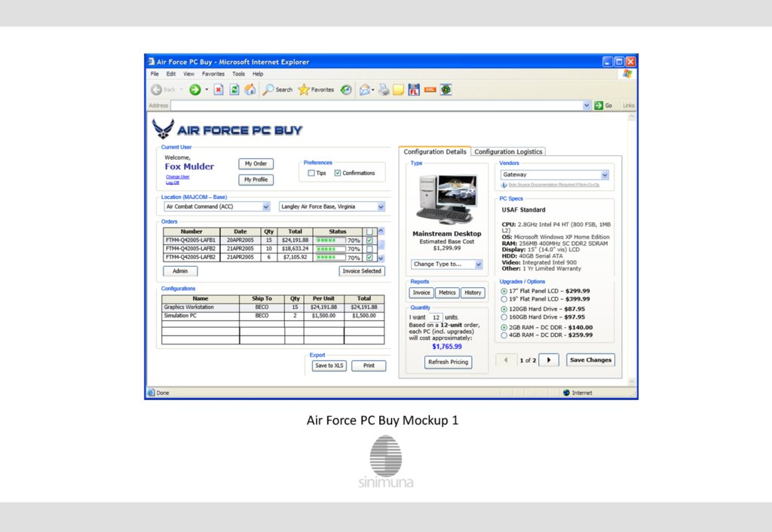Click the My Profile button

coord(256,179)
